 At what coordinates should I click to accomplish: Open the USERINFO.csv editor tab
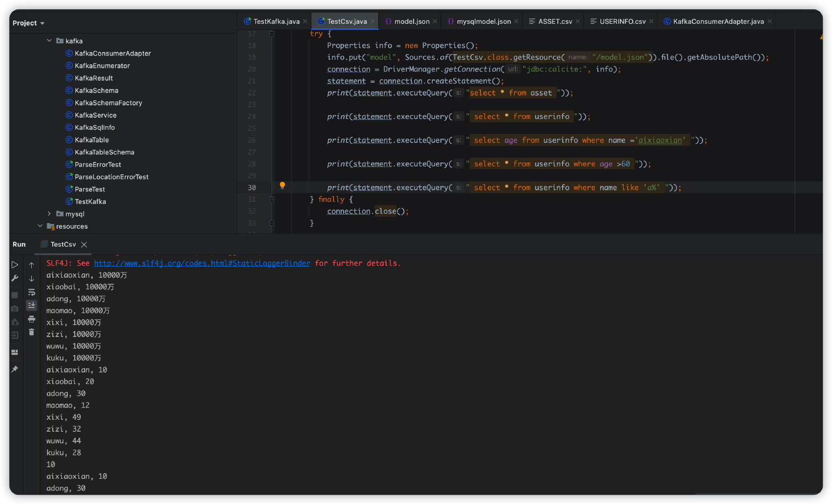pos(622,21)
